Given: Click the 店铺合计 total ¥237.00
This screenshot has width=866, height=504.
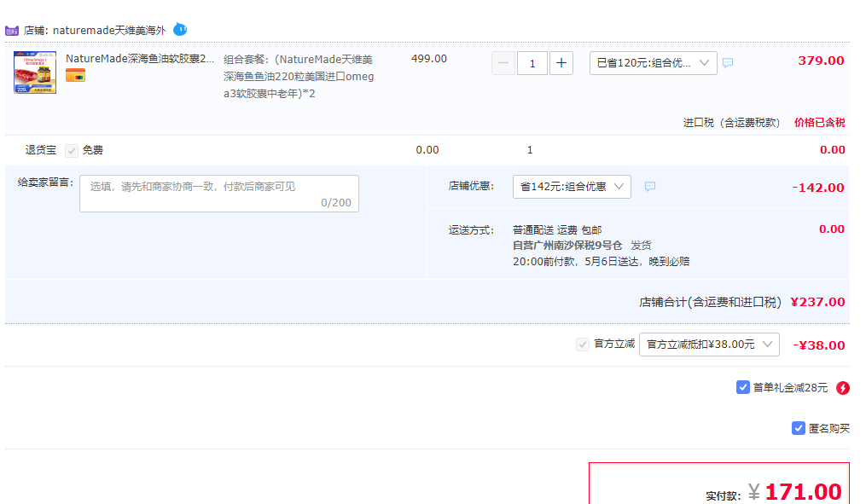Looking at the screenshot, I should pyautogui.click(x=817, y=302).
